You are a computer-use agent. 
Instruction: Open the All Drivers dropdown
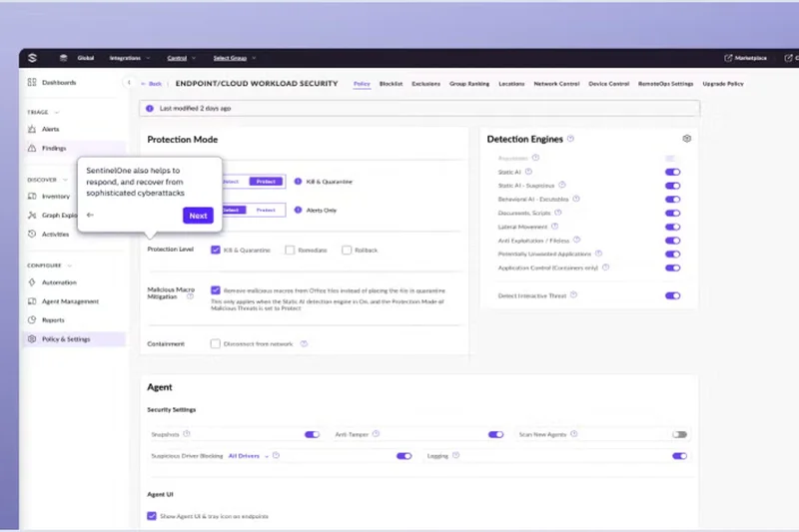[x=248, y=456]
